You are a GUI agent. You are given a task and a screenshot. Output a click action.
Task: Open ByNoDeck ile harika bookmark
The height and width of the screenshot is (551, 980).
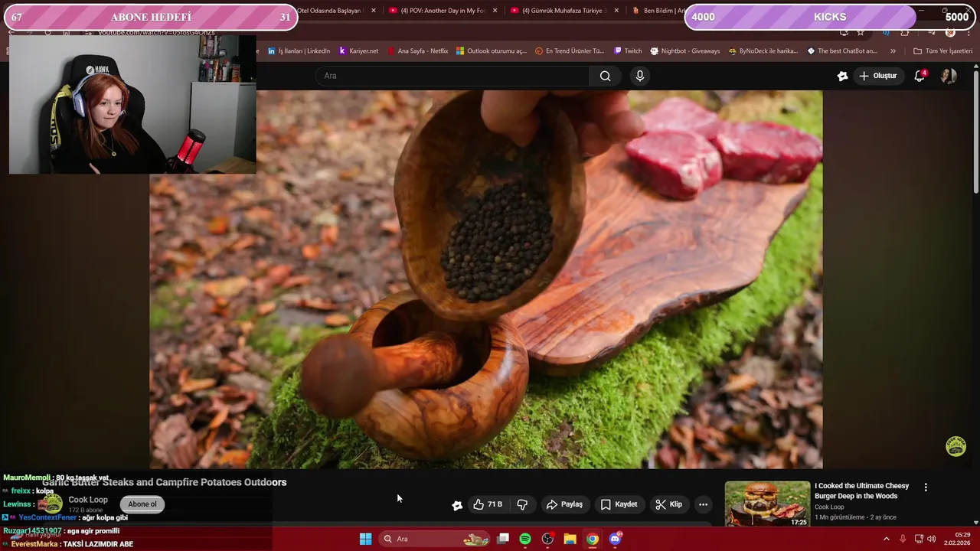click(763, 51)
